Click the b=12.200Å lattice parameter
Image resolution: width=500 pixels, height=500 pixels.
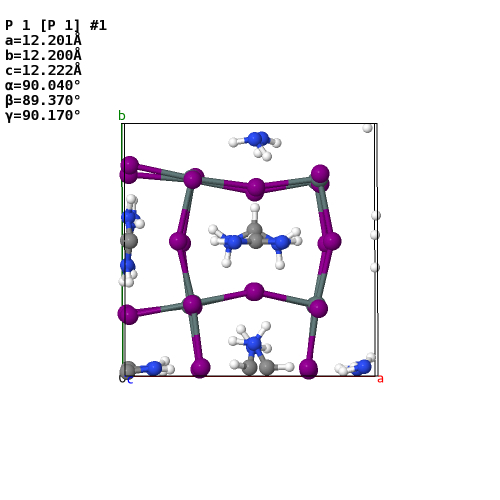click(43, 55)
